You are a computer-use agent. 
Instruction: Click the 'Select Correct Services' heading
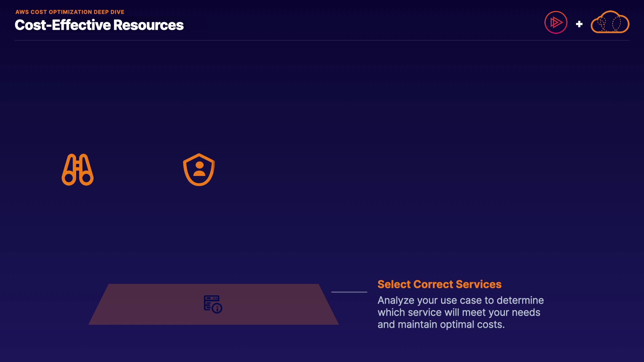tap(439, 284)
